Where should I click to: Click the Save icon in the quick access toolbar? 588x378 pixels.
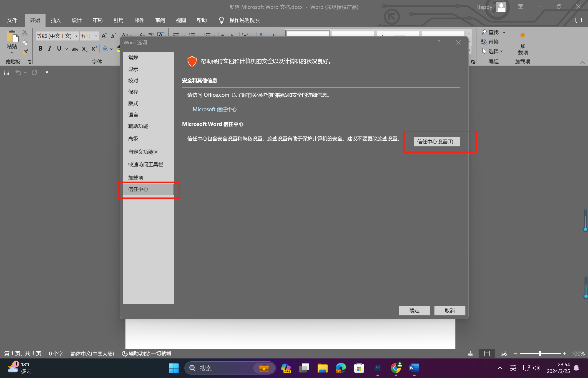[x=6, y=73]
